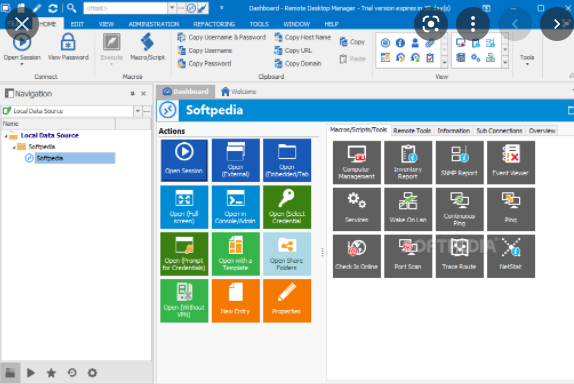Select the Open (Without VPN) tile
The height and width of the screenshot is (384, 574).
tap(184, 301)
